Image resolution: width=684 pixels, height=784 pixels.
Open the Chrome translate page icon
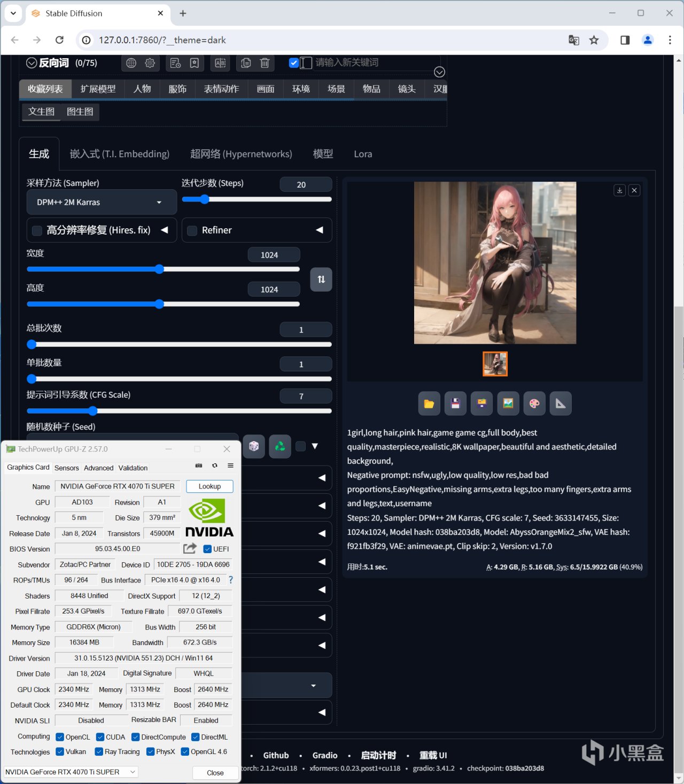574,40
